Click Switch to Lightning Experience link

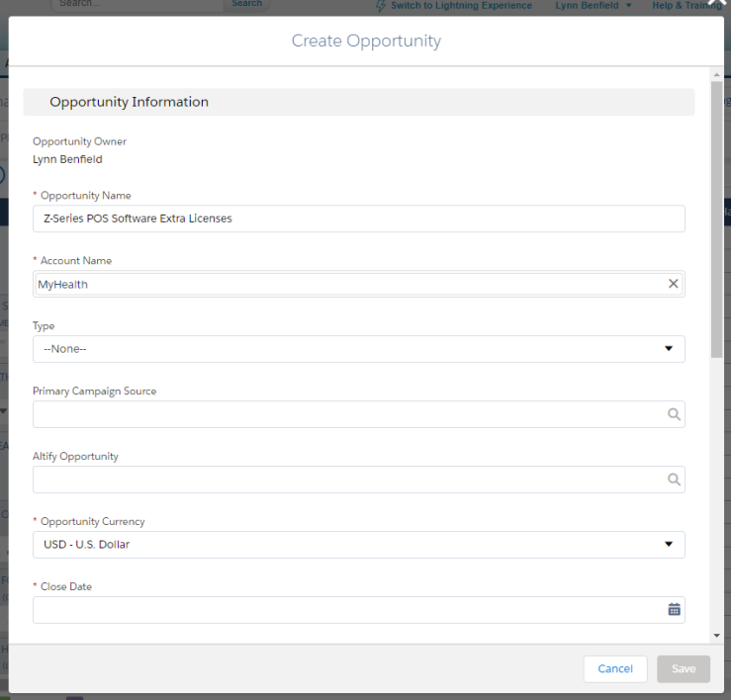click(x=461, y=6)
